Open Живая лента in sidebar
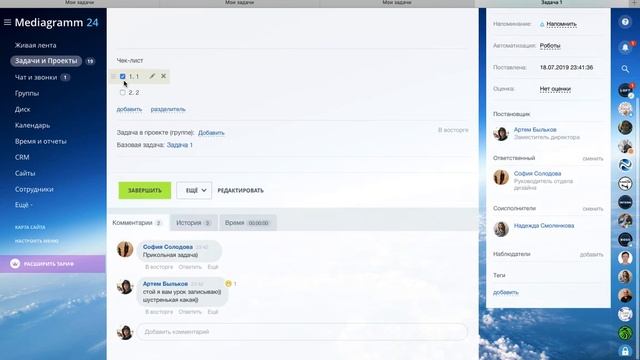This screenshot has height=360, width=640. [x=36, y=45]
